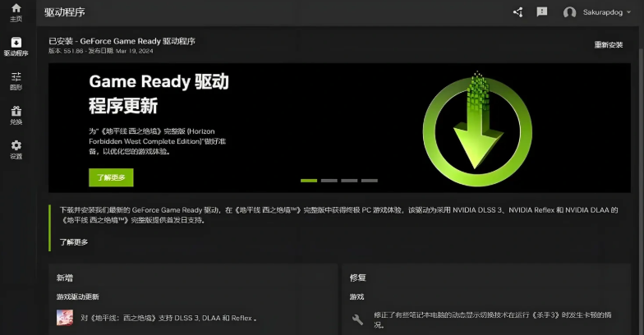This screenshot has height=335, width=644.
Task: Select the first green carousel indicator
Action: point(309,180)
